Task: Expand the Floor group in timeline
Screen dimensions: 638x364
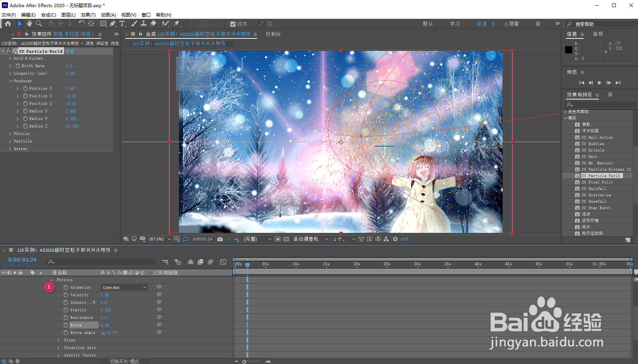Action: [58, 340]
